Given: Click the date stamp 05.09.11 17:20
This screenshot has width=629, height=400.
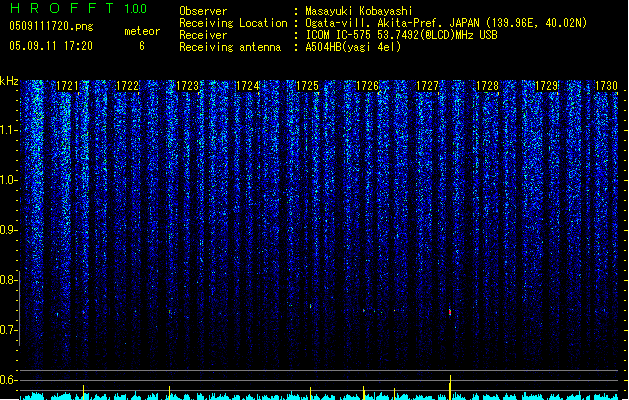Looking at the screenshot, I should pyautogui.click(x=51, y=46).
